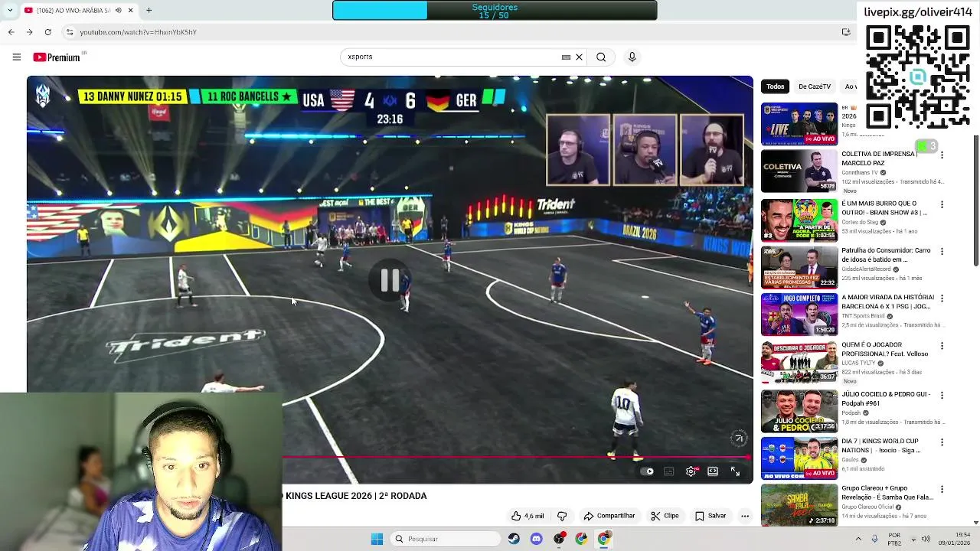Open the Windows Start menu
Viewport: 980px width, 551px height.
[377, 539]
